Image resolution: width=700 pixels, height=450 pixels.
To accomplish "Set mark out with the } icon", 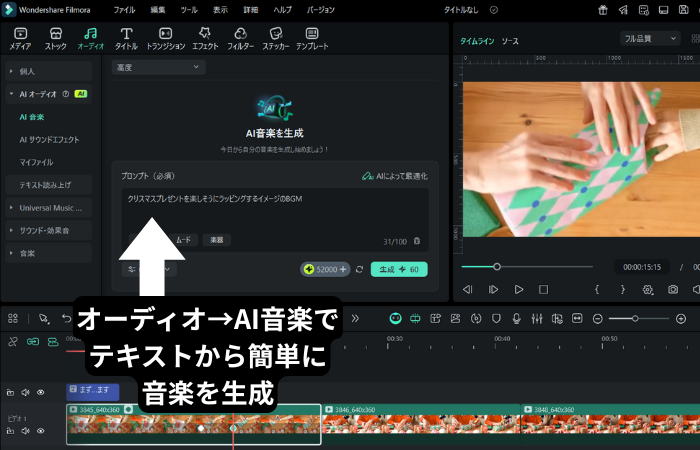I will tap(623, 290).
